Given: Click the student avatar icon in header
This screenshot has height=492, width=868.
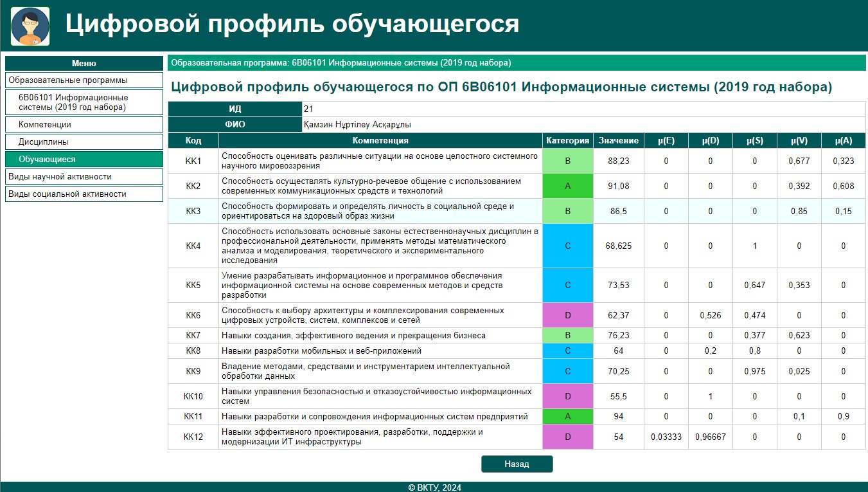Looking at the screenshot, I should point(30,26).
